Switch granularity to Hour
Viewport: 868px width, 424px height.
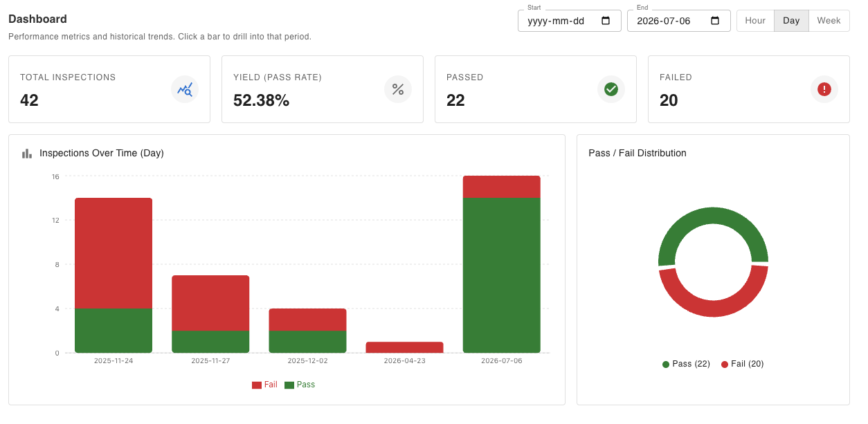[755, 21]
